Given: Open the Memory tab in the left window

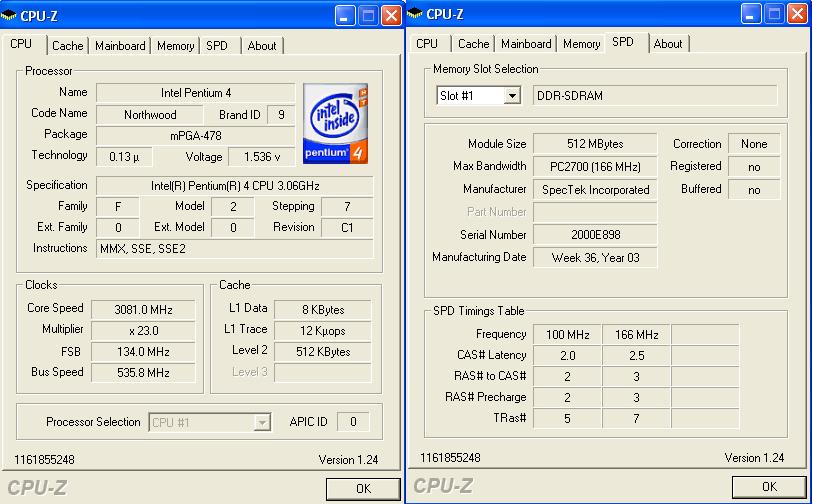Looking at the screenshot, I should coord(175,46).
